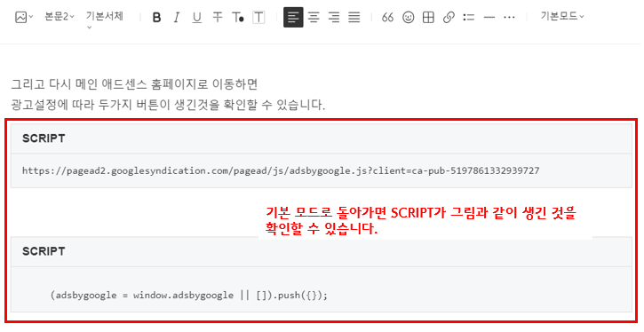Screen dimensions: 644x332
Task: Open the 기본서체 font dropdown
Action: click(104, 20)
